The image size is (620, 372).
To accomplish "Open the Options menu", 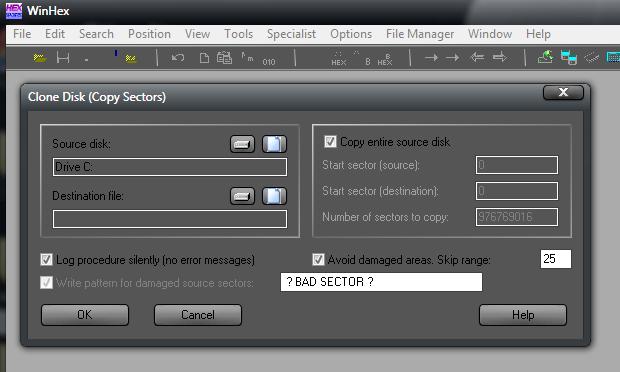I will click(351, 34).
